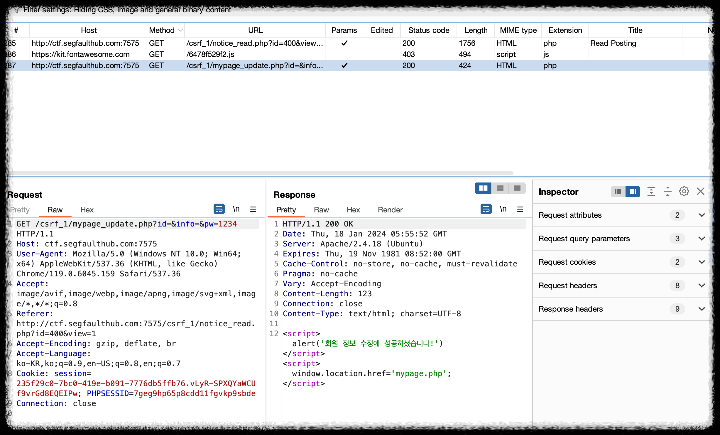Image resolution: width=720 pixels, height=435 pixels.
Task: Open the Request pane hamburger menu
Action: coord(253,209)
